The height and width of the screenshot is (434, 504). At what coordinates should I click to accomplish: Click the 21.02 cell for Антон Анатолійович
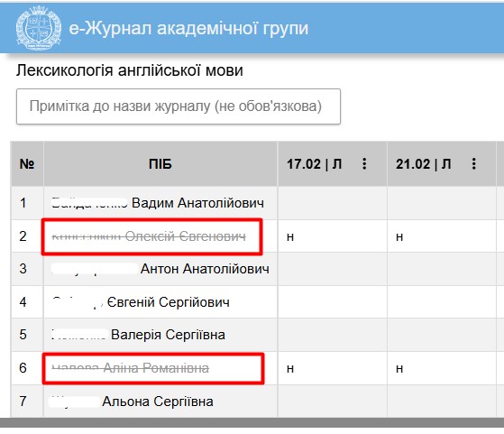point(442,269)
